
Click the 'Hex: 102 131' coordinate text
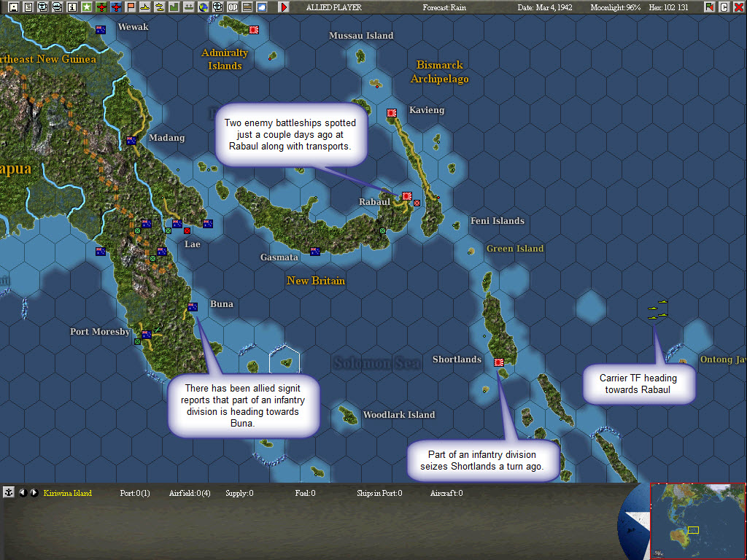point(668,7)
